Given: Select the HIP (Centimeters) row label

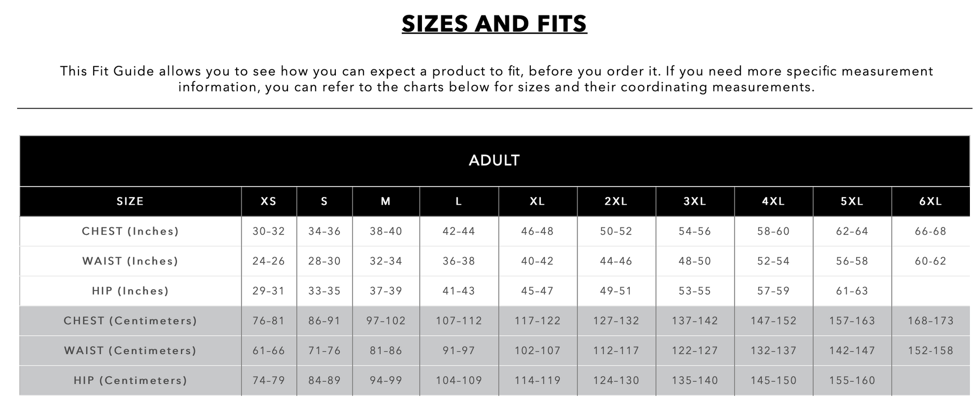Looking at the screenshot, I should pos(130,380).
